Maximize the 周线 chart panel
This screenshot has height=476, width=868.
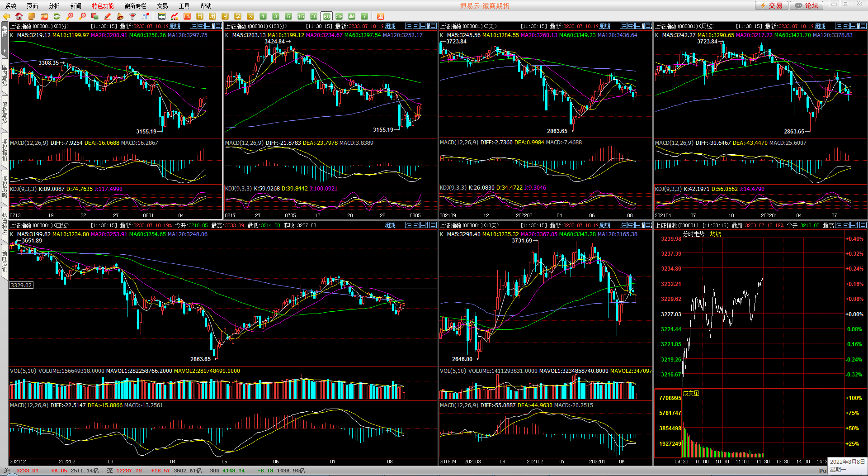863,26
